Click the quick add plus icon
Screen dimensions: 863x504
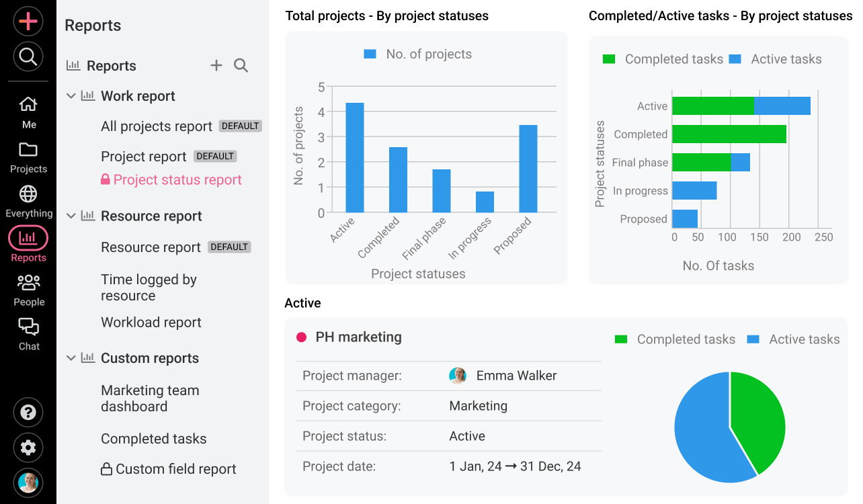point(28,21)
